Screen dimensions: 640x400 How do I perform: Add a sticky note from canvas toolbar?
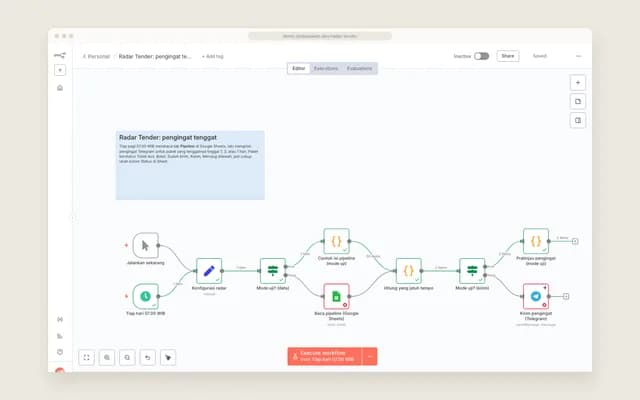coord(578,101)
